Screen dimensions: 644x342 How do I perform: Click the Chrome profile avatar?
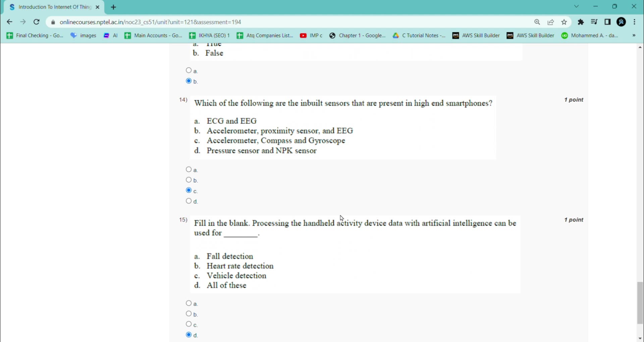622,22
